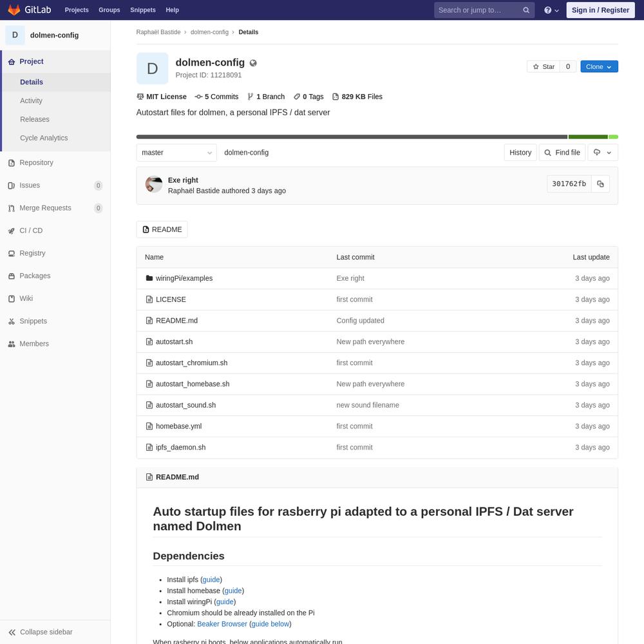The width and height of the screenshot is (644, 644).
Task: Select Activity under Project
Action: point(31,100)
